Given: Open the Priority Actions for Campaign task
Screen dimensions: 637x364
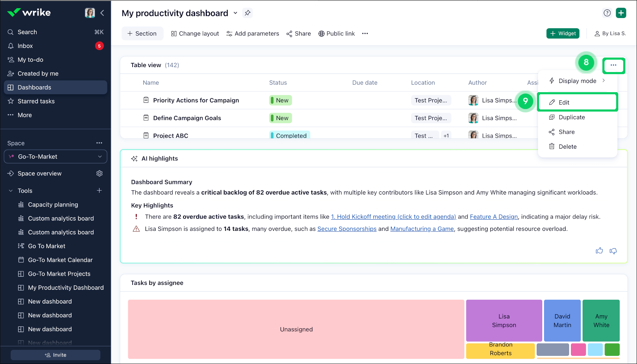Looking at the screenshot, I should pyautogui.click(x=196, y=100).
